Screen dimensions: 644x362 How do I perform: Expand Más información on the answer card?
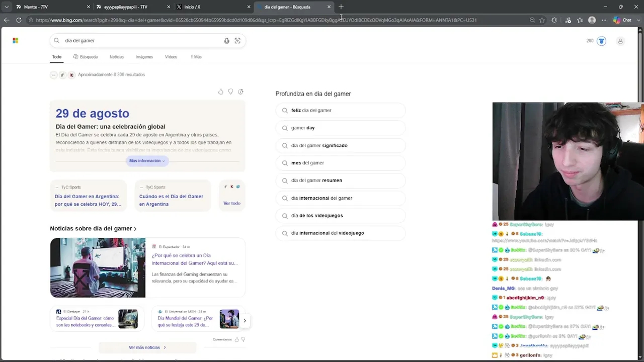(147, 161)
